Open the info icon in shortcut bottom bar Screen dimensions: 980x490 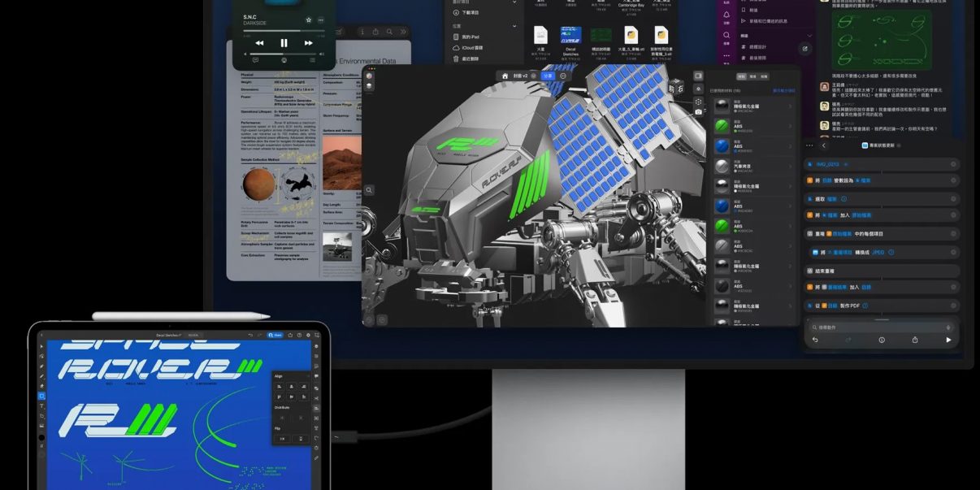882,340
